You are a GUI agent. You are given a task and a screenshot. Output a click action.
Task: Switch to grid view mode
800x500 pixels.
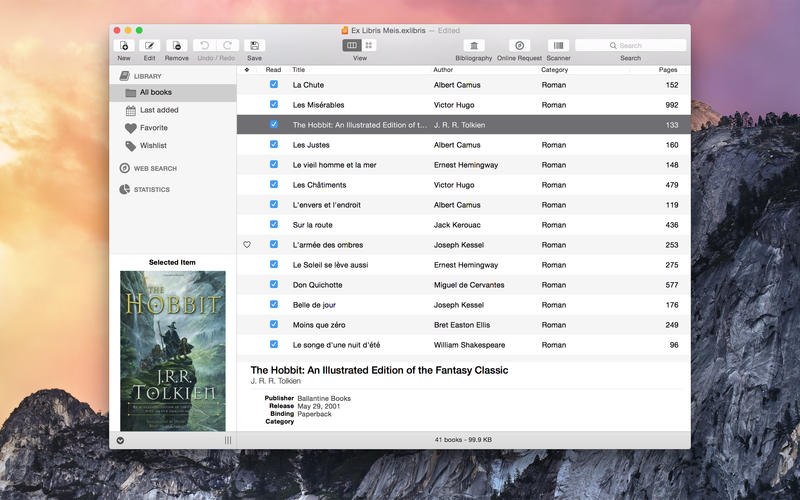tap(369, 45)
